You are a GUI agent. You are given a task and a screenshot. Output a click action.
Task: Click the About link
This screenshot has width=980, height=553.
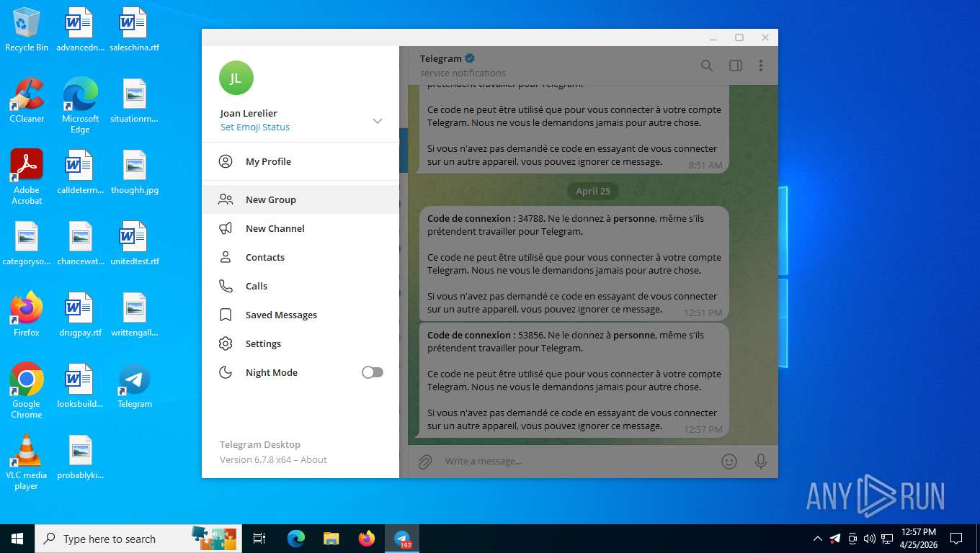coord(313,459)
